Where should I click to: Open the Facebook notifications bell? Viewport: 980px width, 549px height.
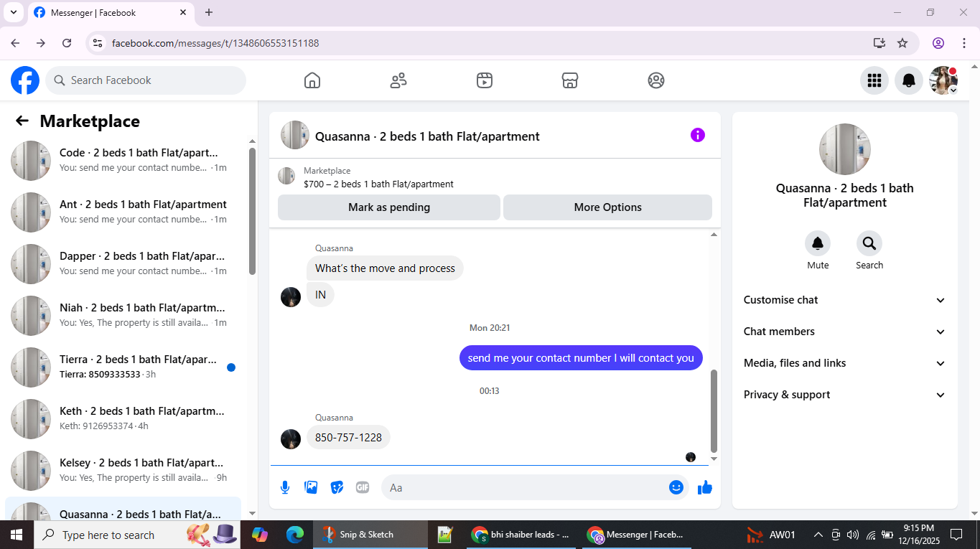coord(909,80)
